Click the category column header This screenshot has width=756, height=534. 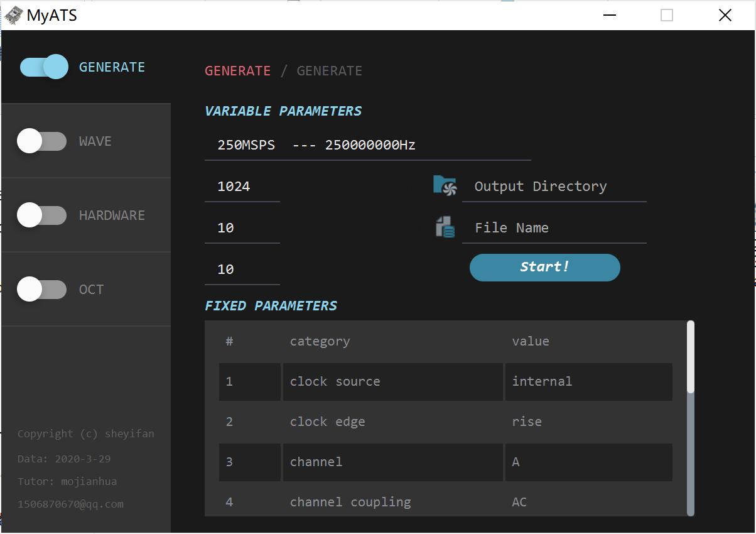pos(320,341)
